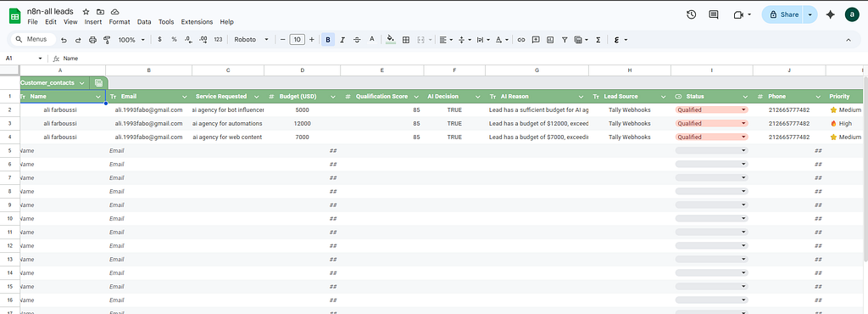Click the borders icon
The image size is (868, 314).
click(x=406, y=40)
